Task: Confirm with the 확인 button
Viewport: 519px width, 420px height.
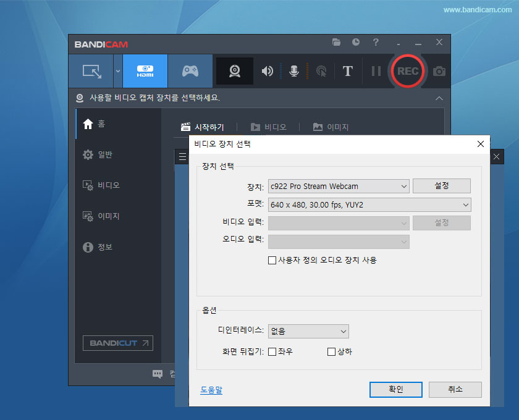Action: click(x=396, y=390)
